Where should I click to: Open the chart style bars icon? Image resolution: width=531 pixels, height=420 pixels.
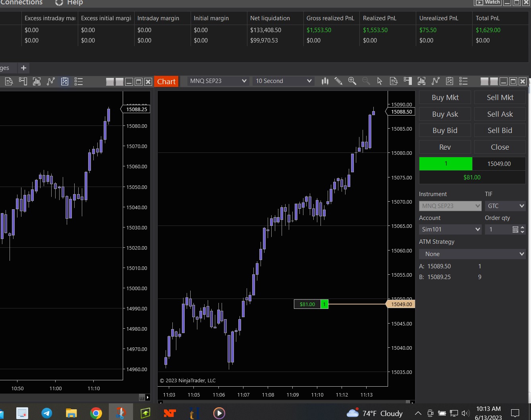click(325, 81)
